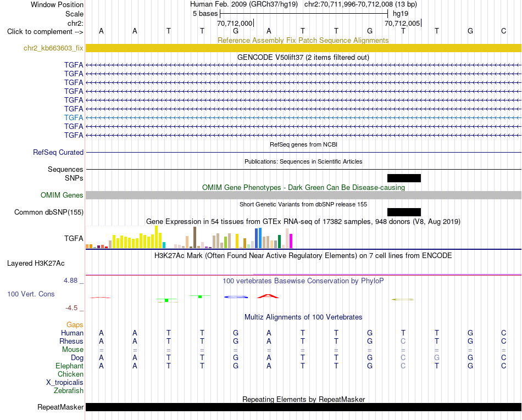
Task: Click the SNPs track label
Action: (x=74, y=178)
